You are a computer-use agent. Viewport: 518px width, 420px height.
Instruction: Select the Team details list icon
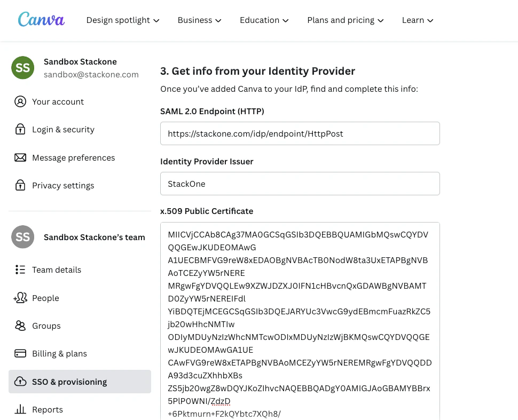click(x=20, y=270)
